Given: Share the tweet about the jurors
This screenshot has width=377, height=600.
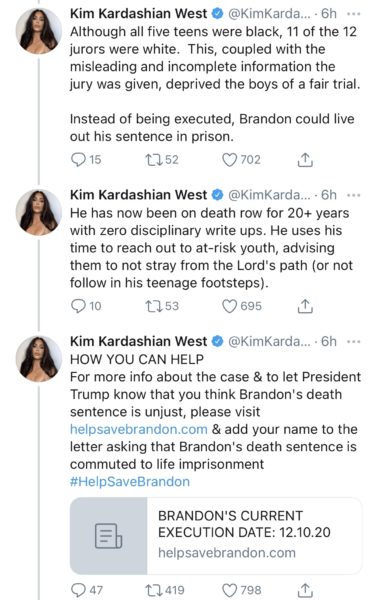Looking at the screenshot, I should tap(305, 160).
